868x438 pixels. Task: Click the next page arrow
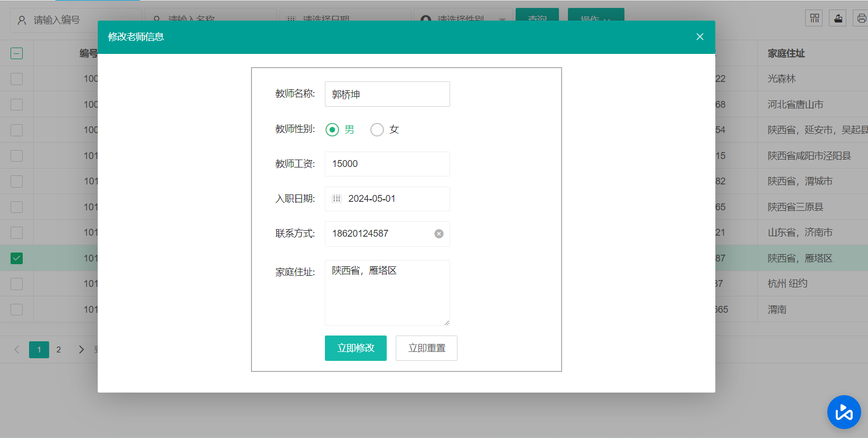[81, 350]
